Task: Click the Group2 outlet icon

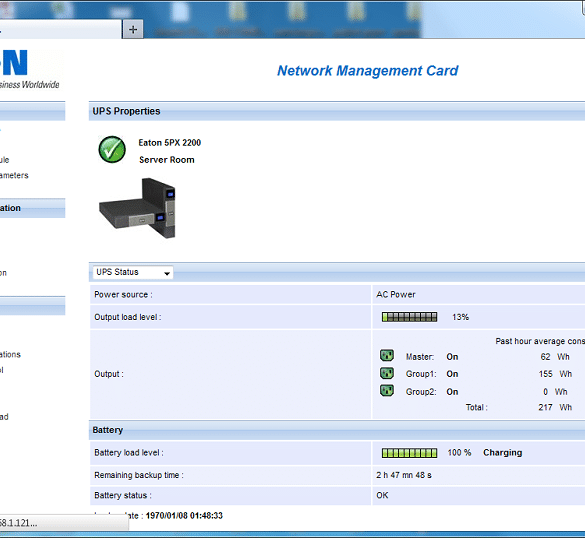Action: tap(387, 391)
